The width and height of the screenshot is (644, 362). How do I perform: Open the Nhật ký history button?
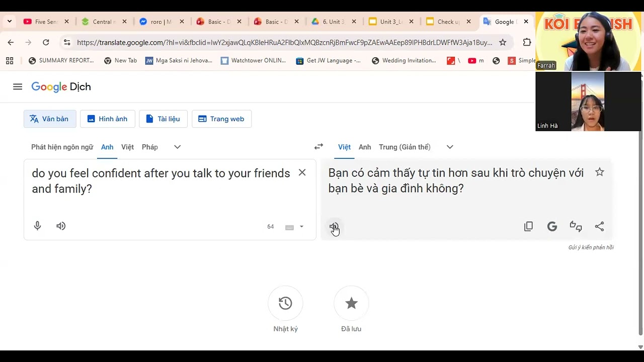pos(285,303)
